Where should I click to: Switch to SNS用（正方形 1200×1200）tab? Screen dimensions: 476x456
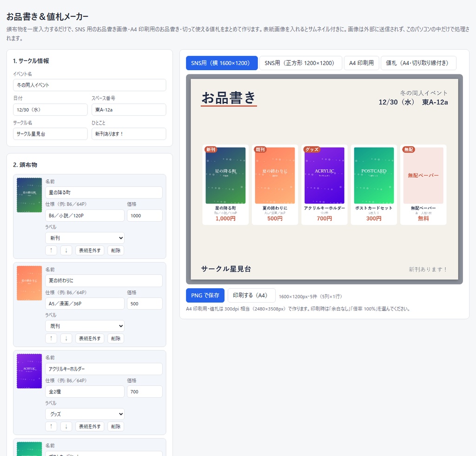pyautogui.click(x=301, y=63)
